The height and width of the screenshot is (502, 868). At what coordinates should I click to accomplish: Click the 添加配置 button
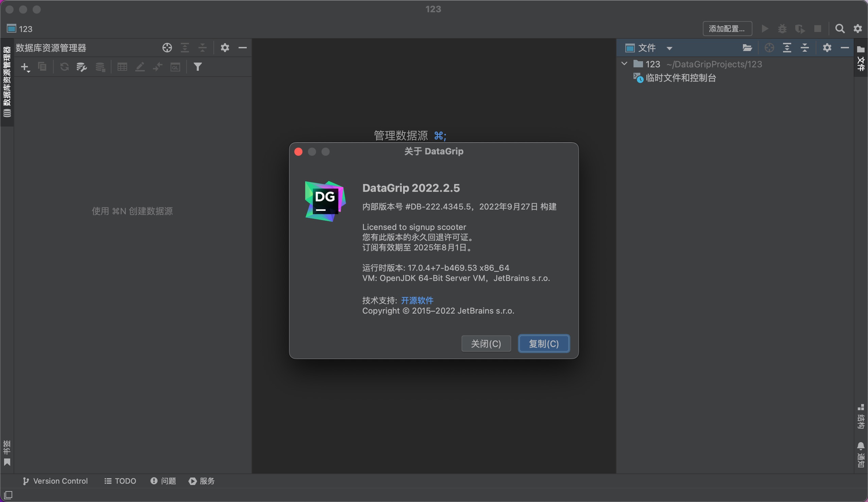point(727,29)
